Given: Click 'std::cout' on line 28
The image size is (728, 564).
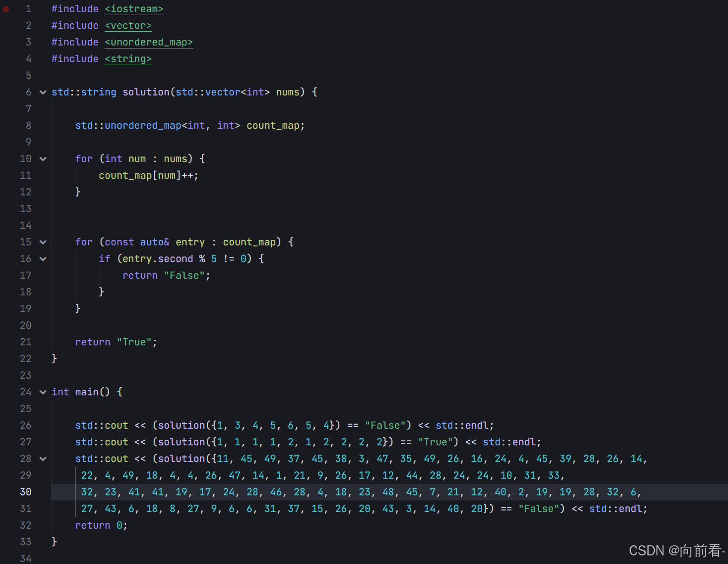Looking at the screenshot, I should point(101,459).
